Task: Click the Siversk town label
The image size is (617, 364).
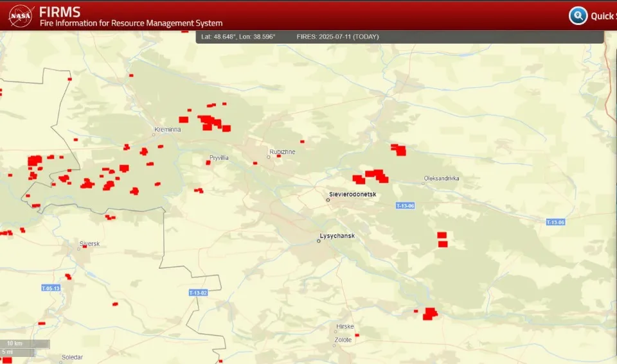Action: click(89, 244)
